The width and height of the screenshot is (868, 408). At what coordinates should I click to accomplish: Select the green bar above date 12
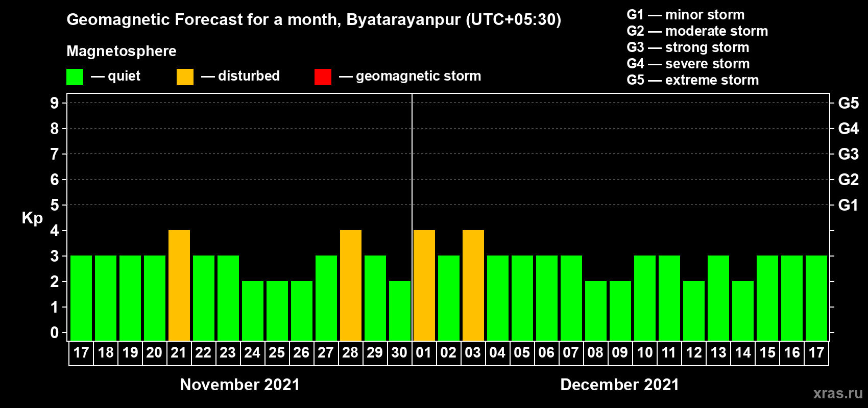(694, 311)
